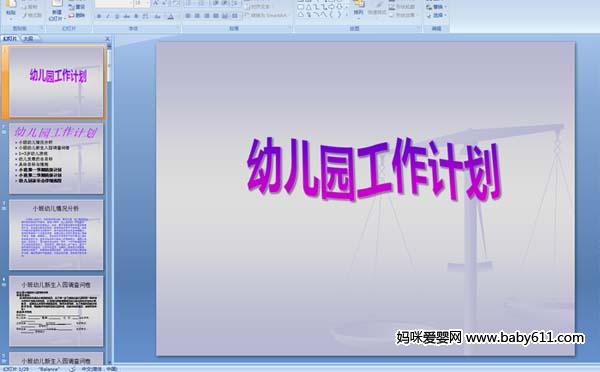Click the Bullets list icon
Screen dimensions: 600x372
point(189,3)
